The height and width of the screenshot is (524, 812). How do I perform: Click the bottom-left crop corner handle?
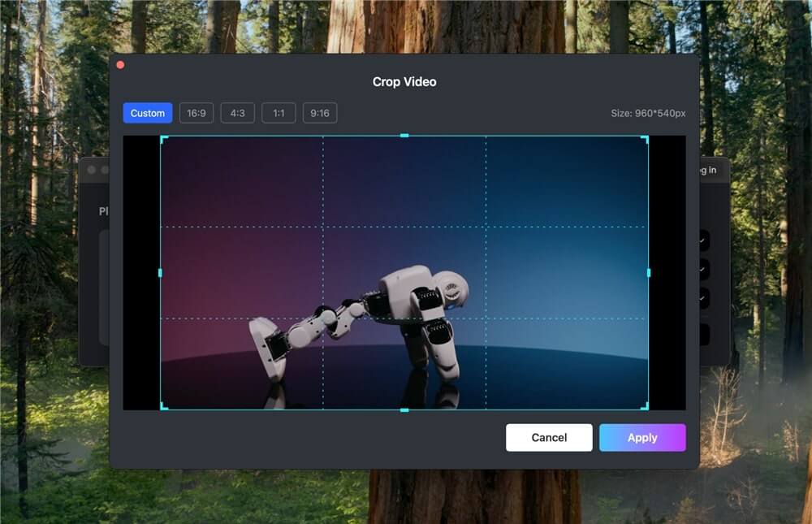coord(164,406)
